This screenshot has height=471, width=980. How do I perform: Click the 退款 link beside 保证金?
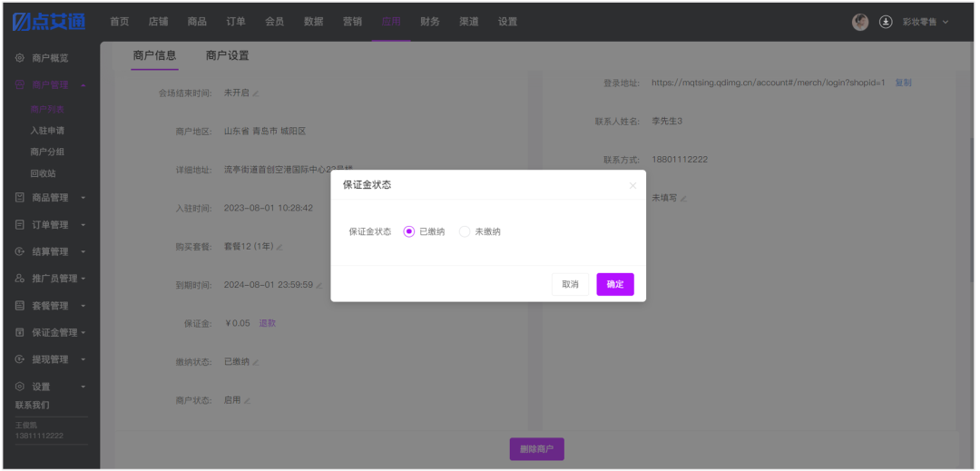pyautogui.click(x=268, y=324)
